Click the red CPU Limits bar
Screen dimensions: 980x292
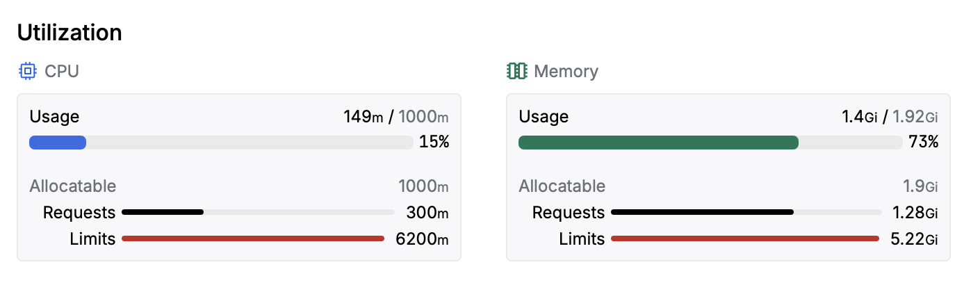pos(253,238)
